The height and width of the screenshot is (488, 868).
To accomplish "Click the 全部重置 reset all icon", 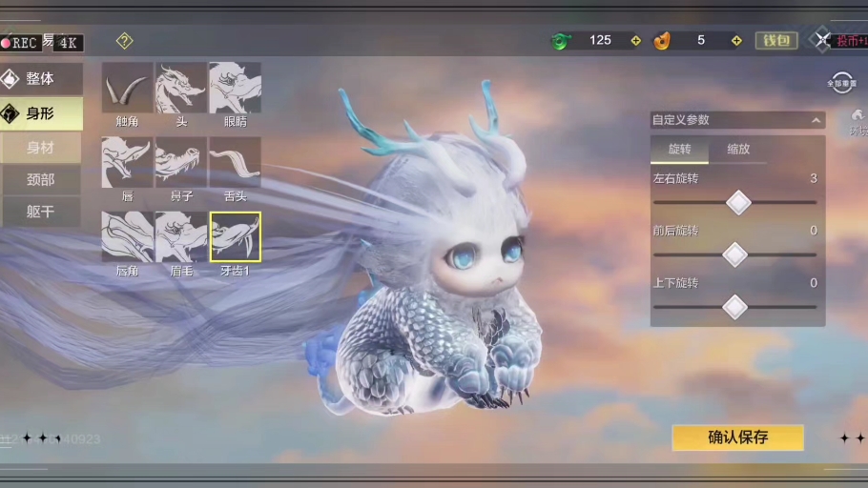I will coord(842,83).
